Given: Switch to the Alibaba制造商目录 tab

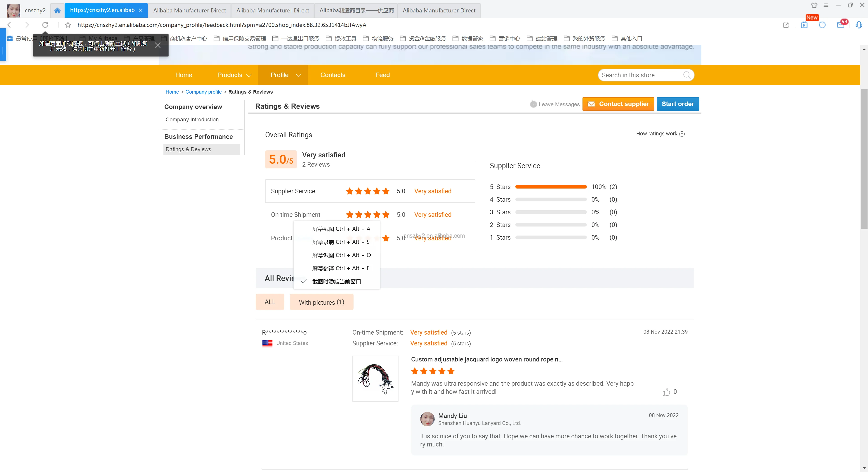Looking at the screenshot, I should (356, 10).
